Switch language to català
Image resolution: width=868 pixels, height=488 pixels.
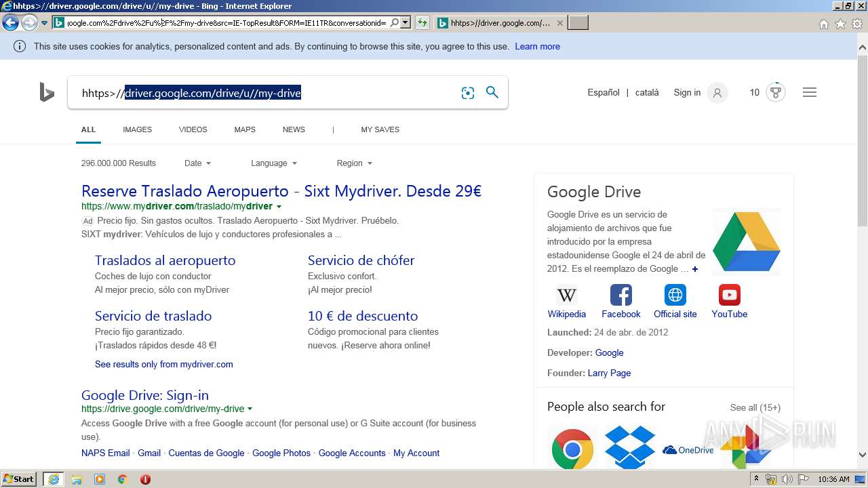(x=647, y=92)
